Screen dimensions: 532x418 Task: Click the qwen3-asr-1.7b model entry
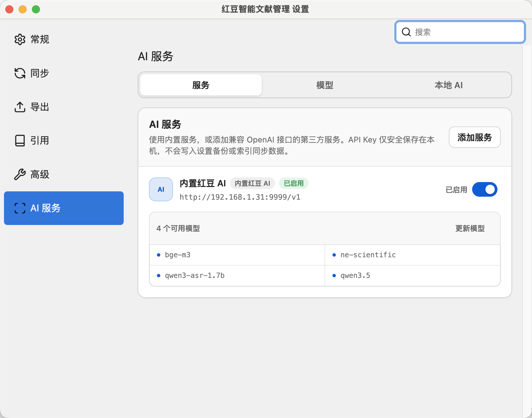click(x=237, y=276)
